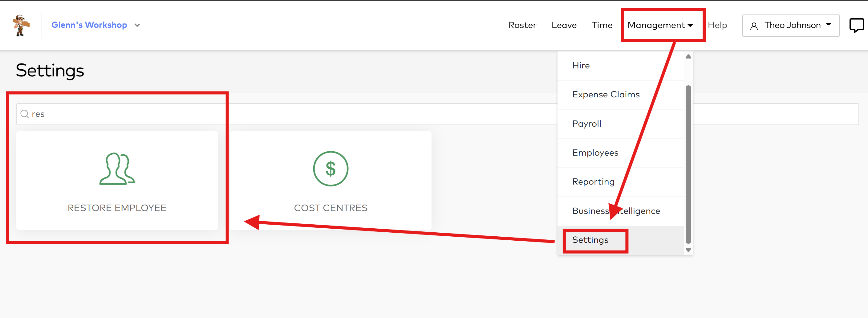Select Payroll from the Management menu
868x318 pixels.
point(586,124)
